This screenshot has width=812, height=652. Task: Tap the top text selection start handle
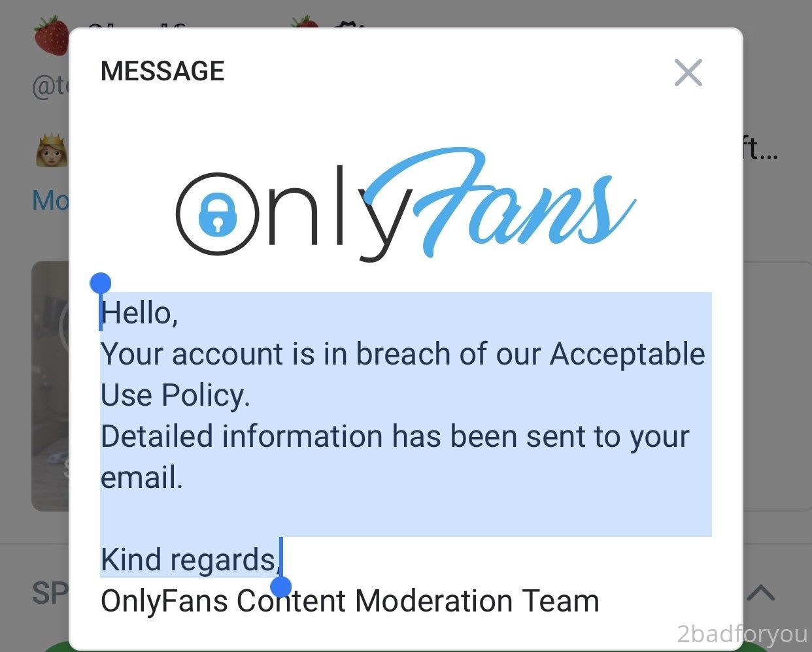[100, 284]
